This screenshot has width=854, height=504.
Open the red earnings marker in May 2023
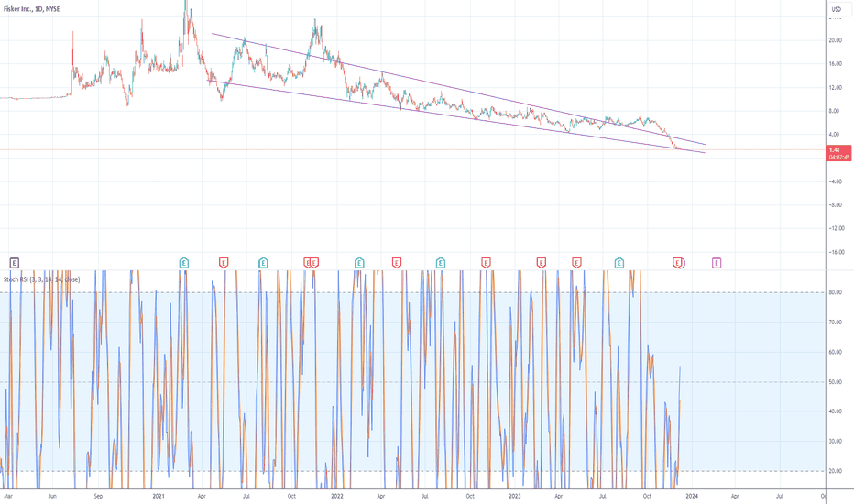pos(576,263)
